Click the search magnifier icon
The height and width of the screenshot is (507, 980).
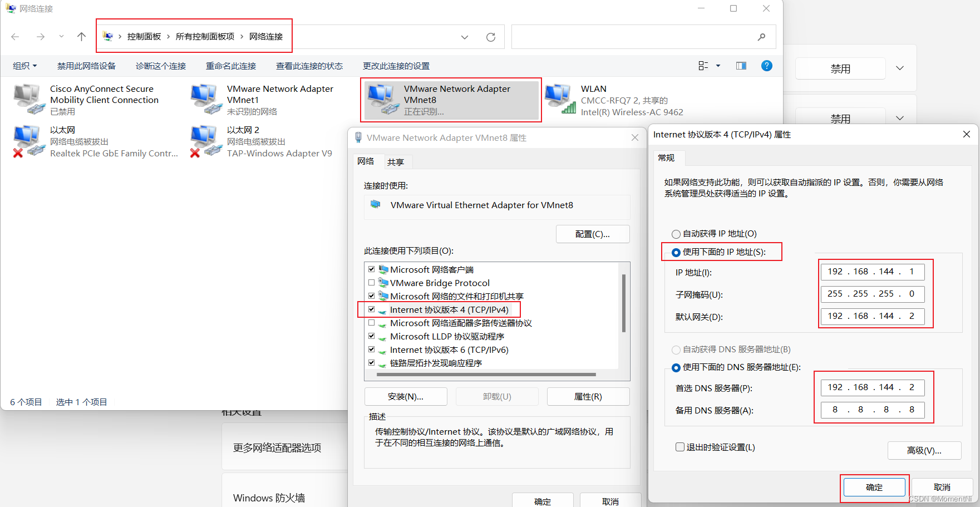761,37
